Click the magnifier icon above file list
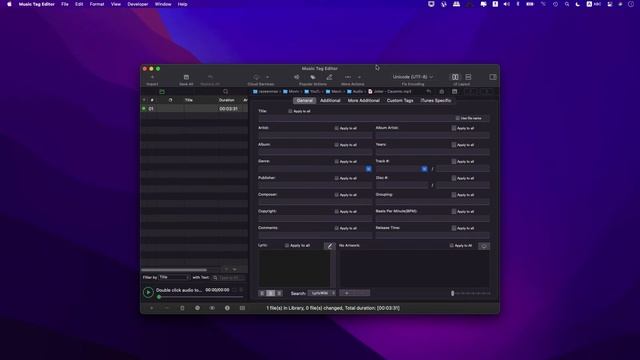The height and width of the screenshot is (360, 640). pos(225,92)
